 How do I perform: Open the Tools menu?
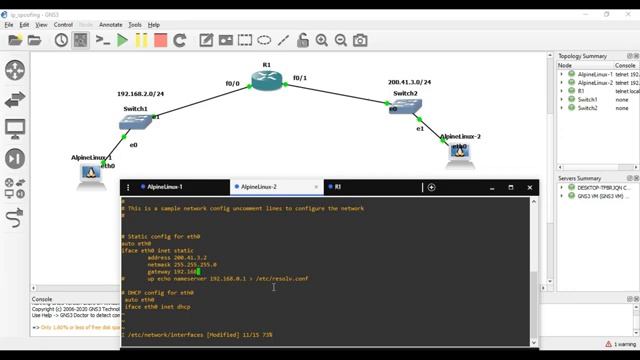pos(135,25)
